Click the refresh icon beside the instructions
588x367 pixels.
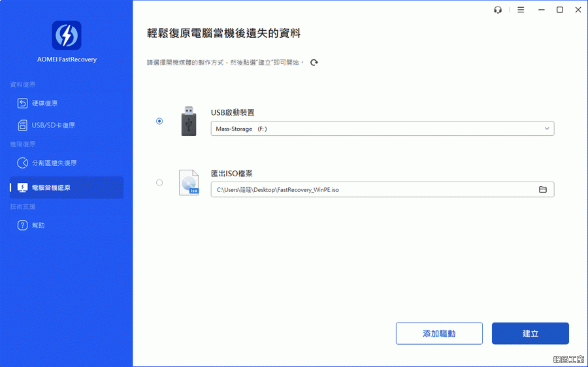tap(314, 63)
